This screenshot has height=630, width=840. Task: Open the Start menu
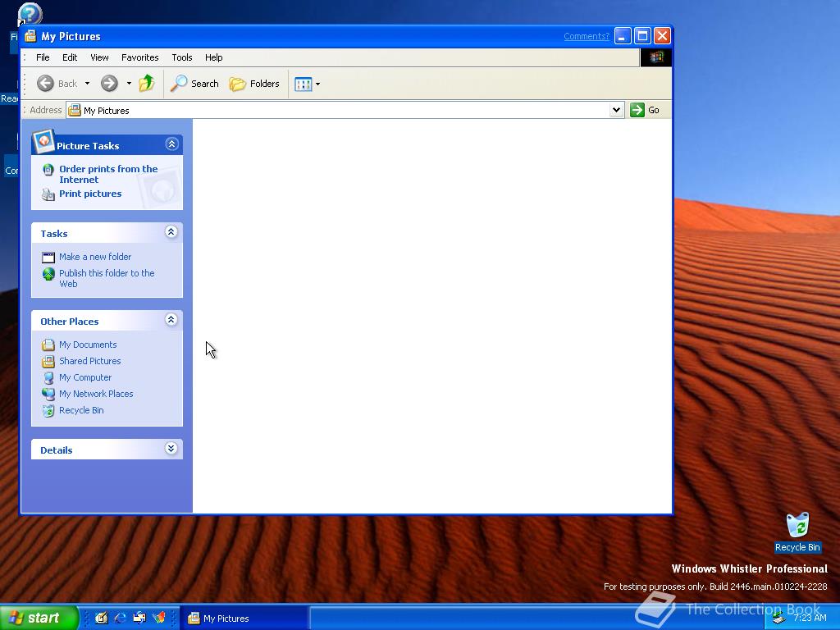click(39, 618)
